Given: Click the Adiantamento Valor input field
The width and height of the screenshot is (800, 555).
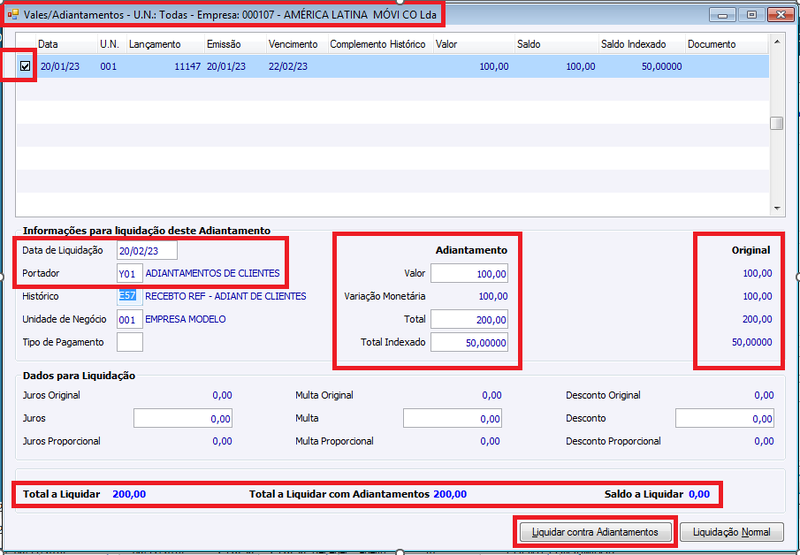Looking at the screenshot, I should (469, 273).
